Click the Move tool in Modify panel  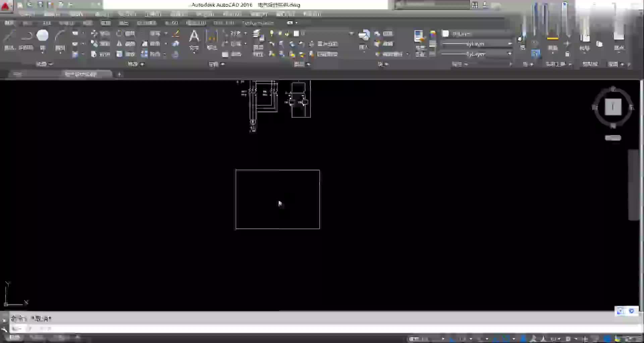(x=101, y=33)
